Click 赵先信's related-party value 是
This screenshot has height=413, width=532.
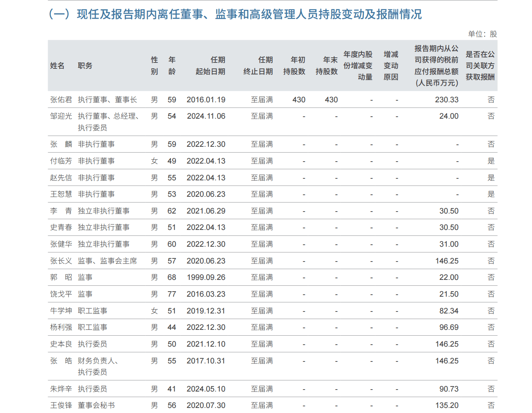coord(491,178)
